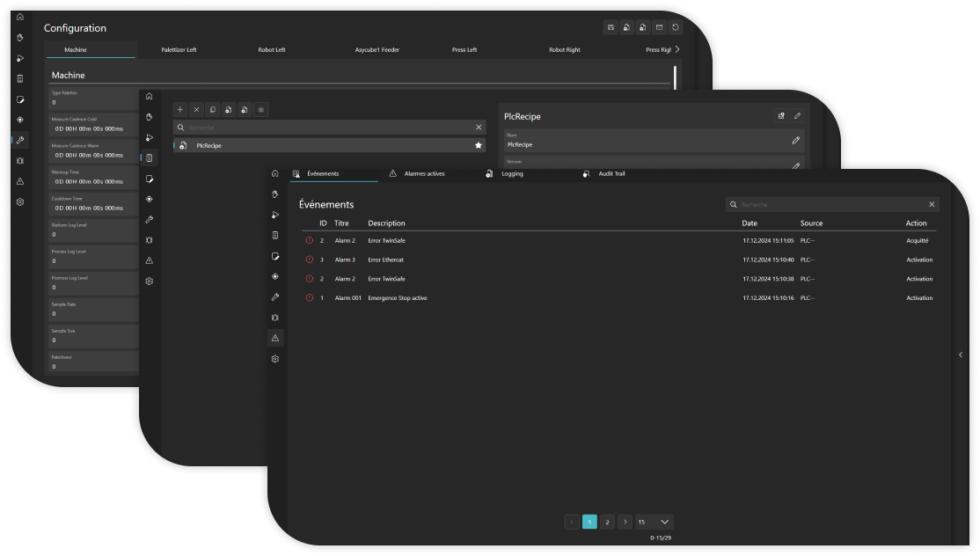The image size is (980, 556).
Task: Click the next page arrow in pagination
Action: point(625,522)
